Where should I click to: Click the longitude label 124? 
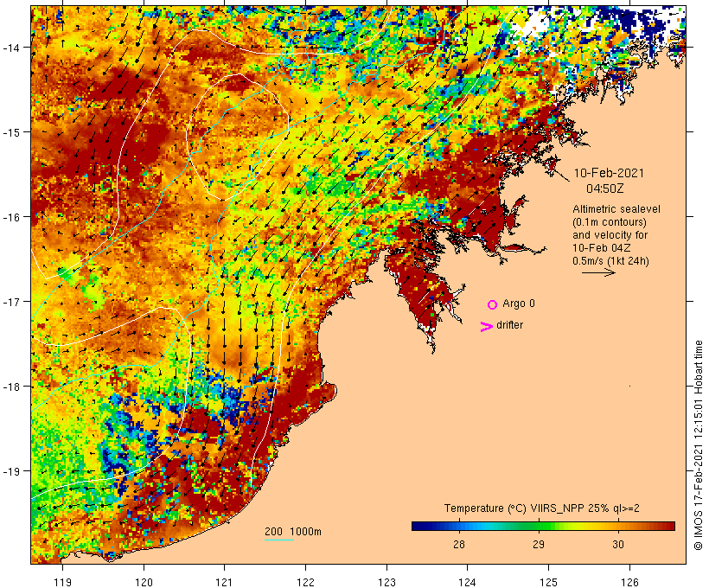pos(467,582)
